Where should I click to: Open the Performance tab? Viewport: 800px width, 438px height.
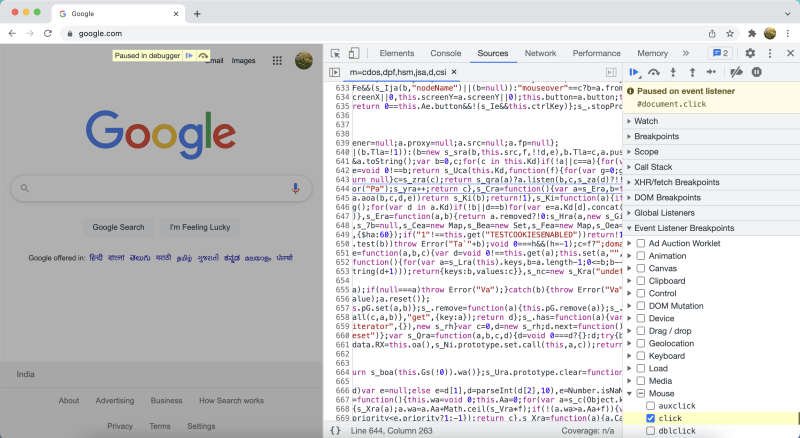point(596,53)
